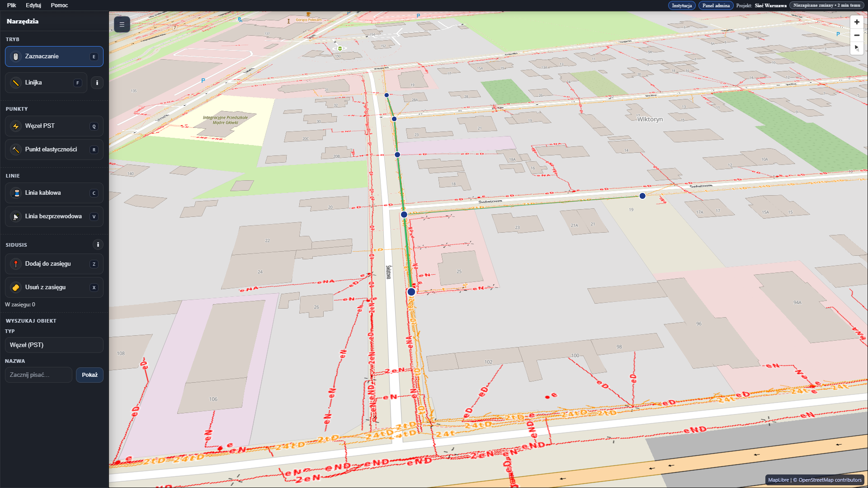Click the Panel admina button
The width and height of the screenshot is (868, 488).
click(716, 5)
